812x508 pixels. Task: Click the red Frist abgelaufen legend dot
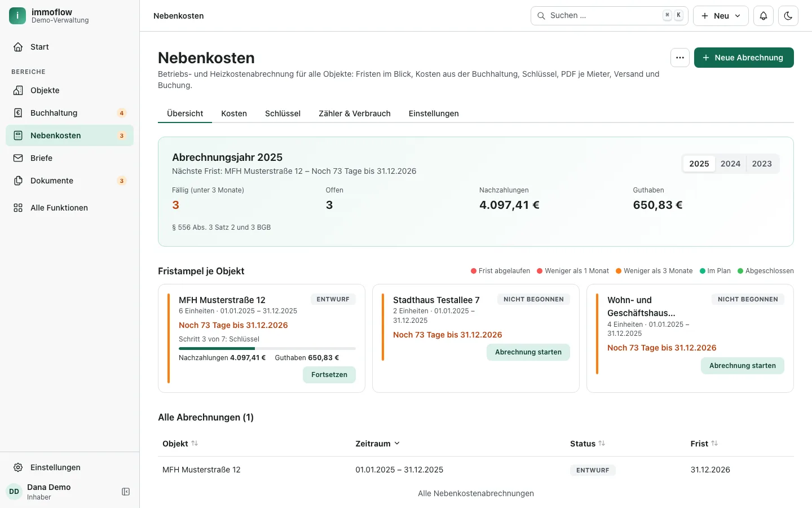click(x=474, y=271)
